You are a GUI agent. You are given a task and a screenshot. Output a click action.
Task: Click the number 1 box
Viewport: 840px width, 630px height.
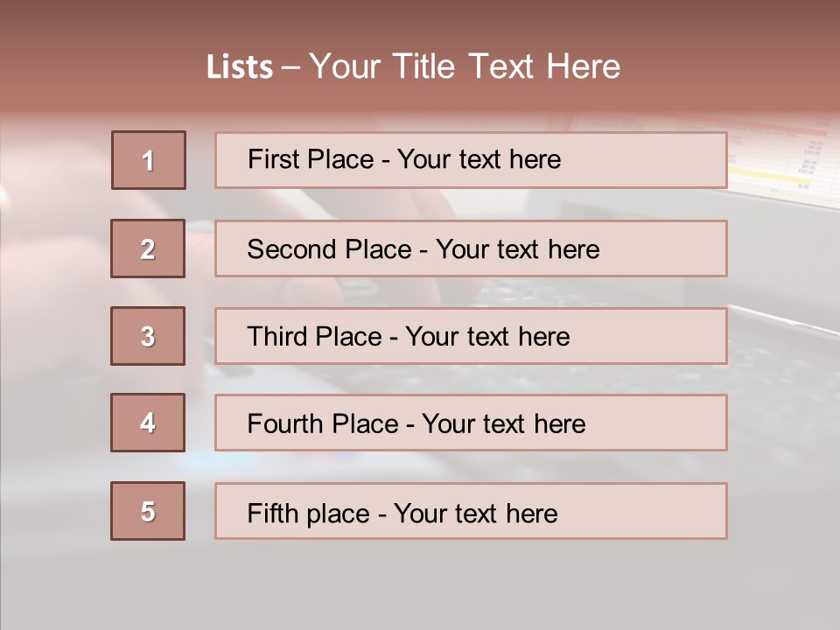149,160
